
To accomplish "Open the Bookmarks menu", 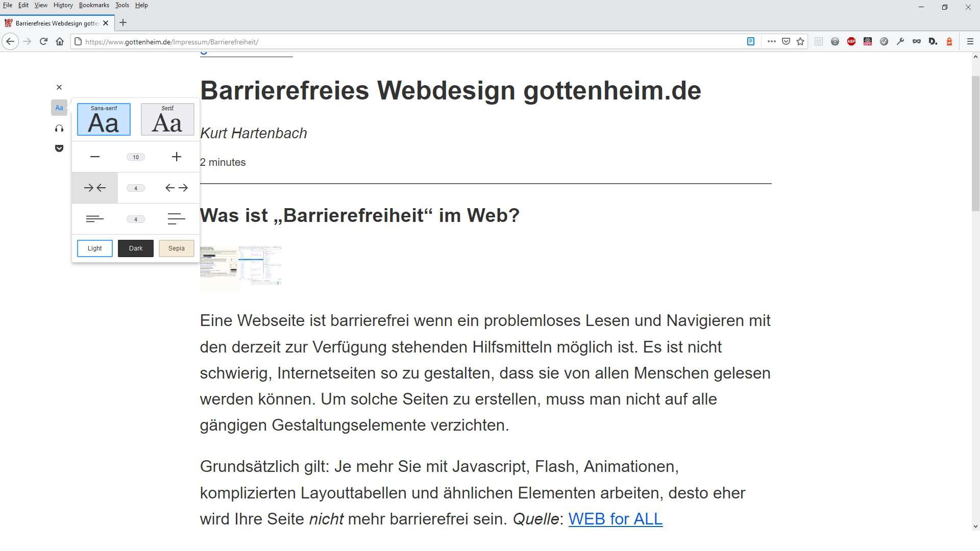I will pyautogui.click(x=94, y=5).
